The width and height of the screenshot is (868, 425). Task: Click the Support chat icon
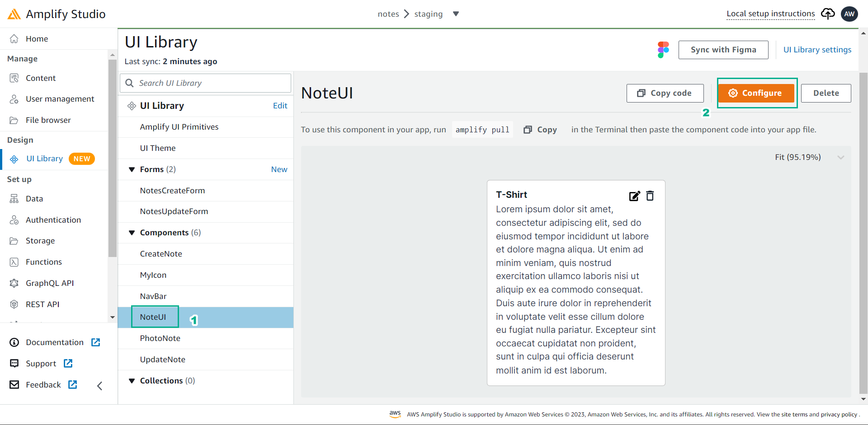pos(14,364)
